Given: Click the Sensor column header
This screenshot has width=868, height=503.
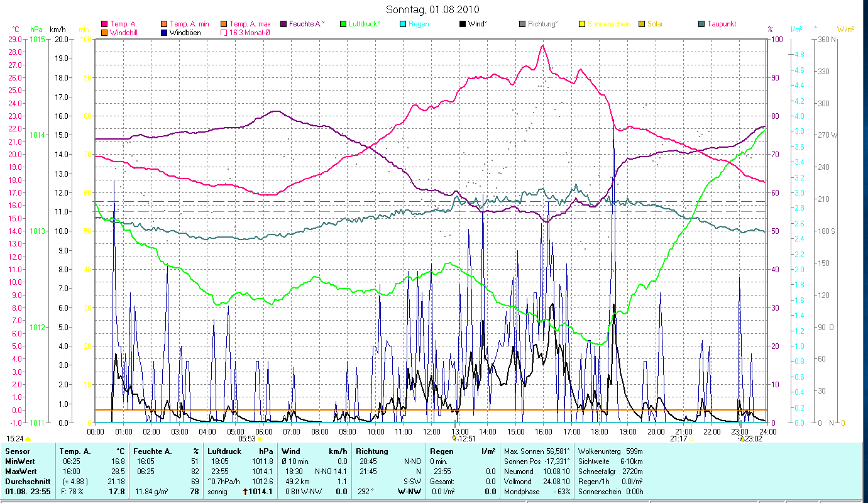Looking at the screenshot, I should click(17, 451).
